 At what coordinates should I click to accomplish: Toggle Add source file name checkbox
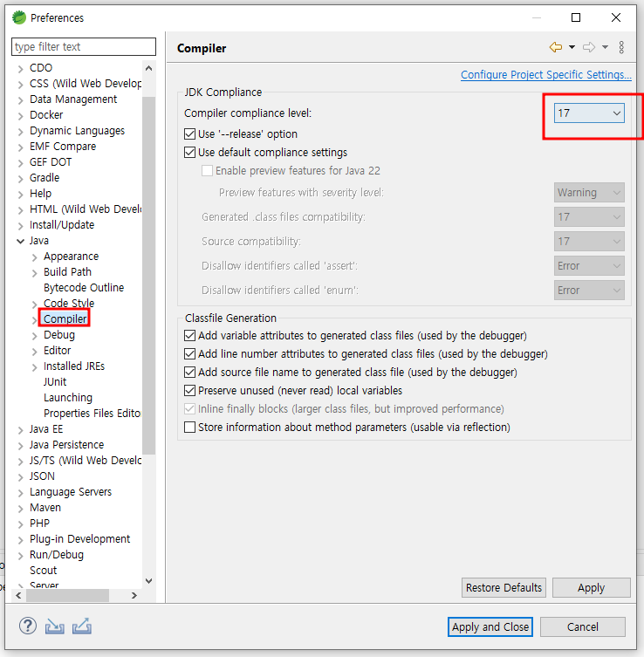(190, 372)
